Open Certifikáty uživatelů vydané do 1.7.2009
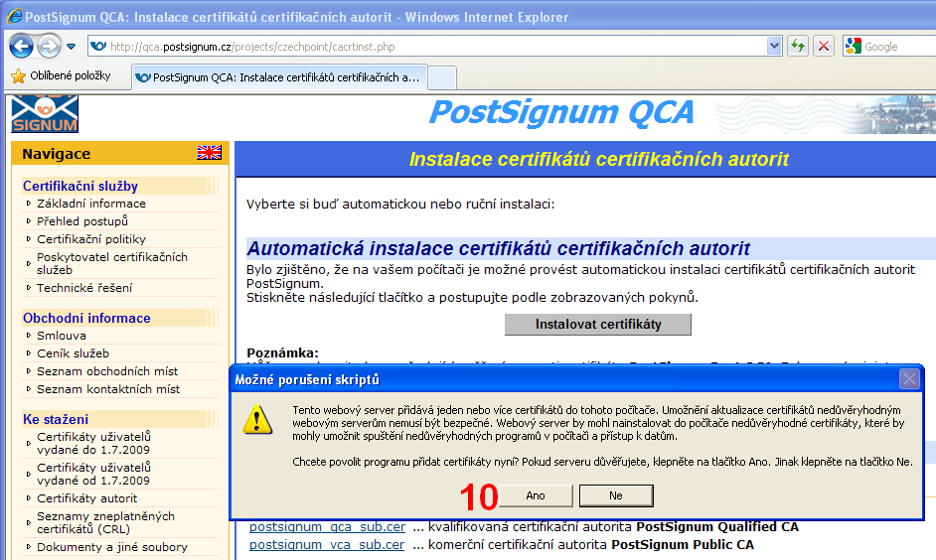This screenshot has height=560, width=936. (x=93, y=443)
